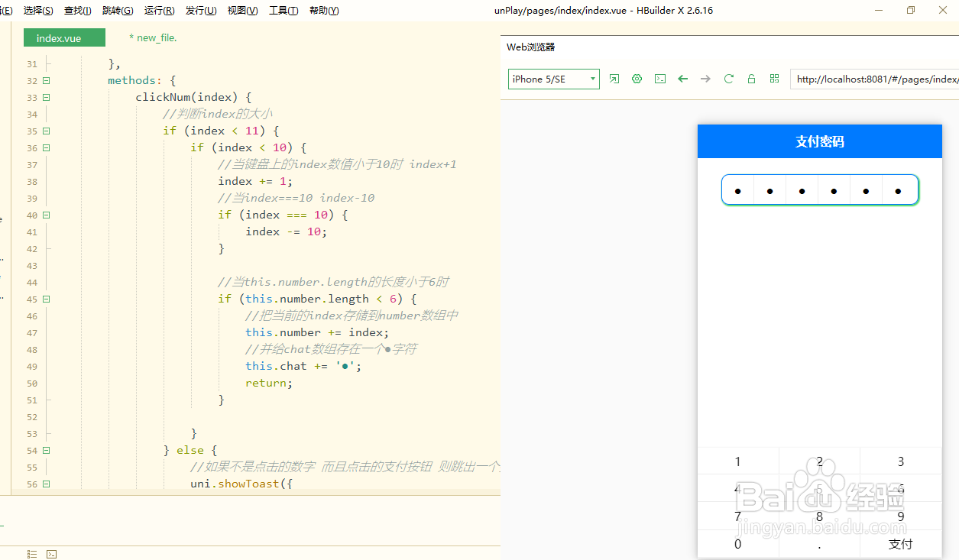Viewport: 959px width, 560px height.
Task: Click the 'return;' statement
Action: point(269,383)
